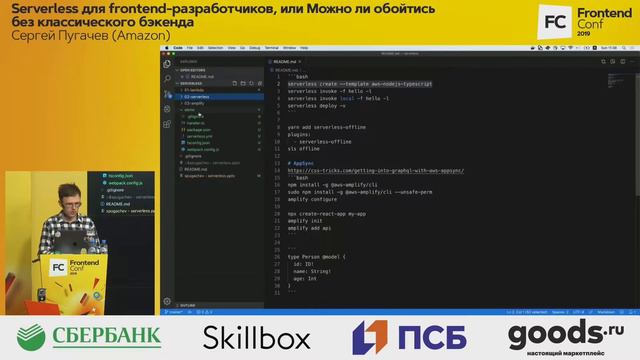Expand the Outline section
This screenshot has width=640, height=360.
[x=220, y=305]
